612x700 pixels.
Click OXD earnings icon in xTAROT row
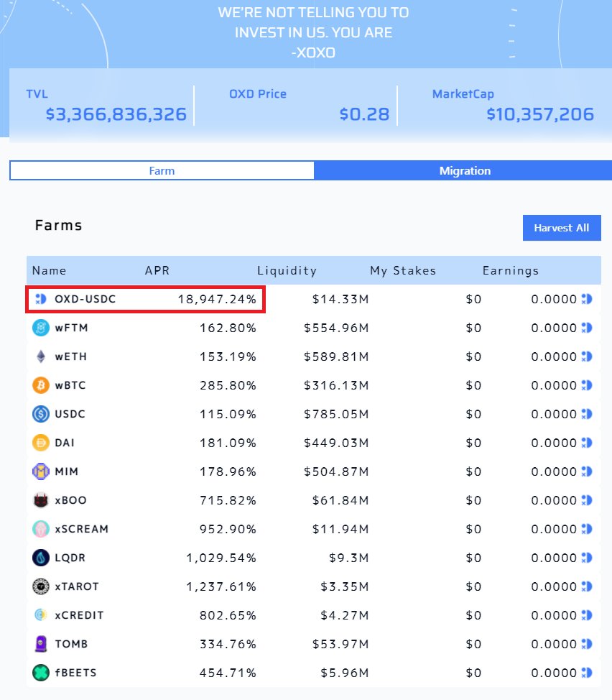click(587, 586)
